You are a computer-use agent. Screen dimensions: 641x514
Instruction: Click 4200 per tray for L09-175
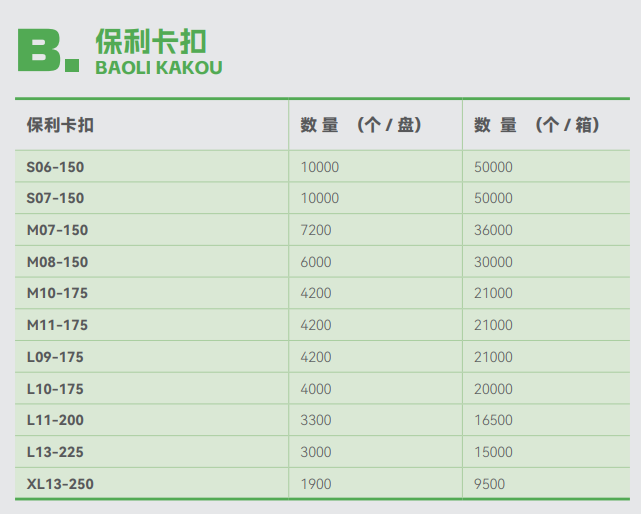(316, 357)
